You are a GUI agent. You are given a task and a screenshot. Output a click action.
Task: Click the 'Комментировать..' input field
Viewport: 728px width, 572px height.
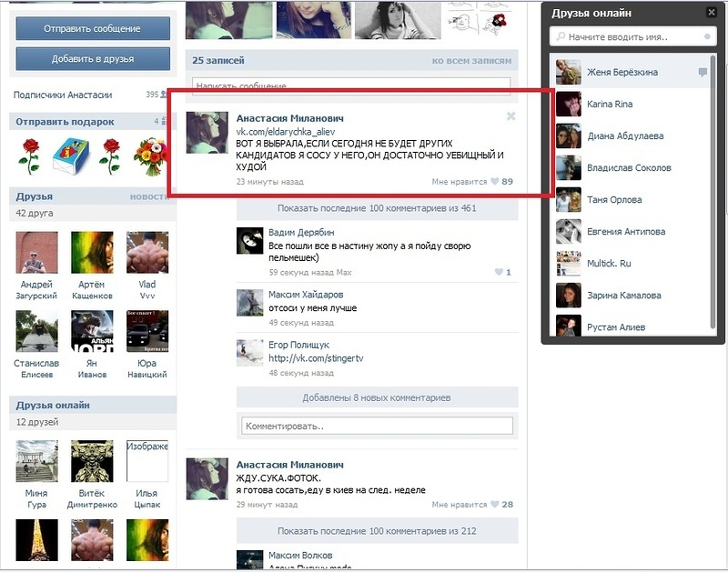[x=377, y=426]
